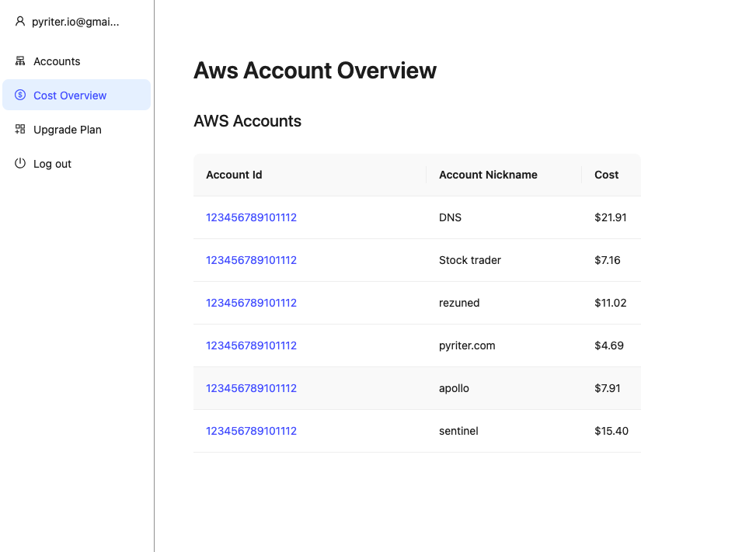756x552 pixels.
Task: Follow the account ID link in rezuned row
Action: tap(251, 303)
